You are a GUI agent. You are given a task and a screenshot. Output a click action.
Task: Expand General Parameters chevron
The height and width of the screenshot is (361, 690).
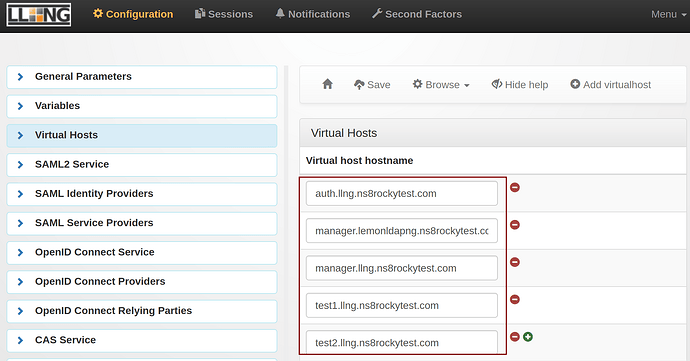[x=20, y=77]
